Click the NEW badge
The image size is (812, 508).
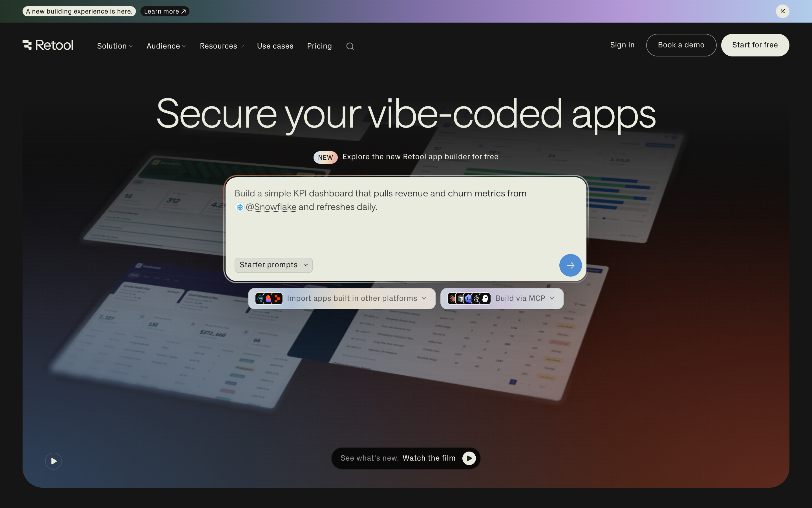click(325, 157)
